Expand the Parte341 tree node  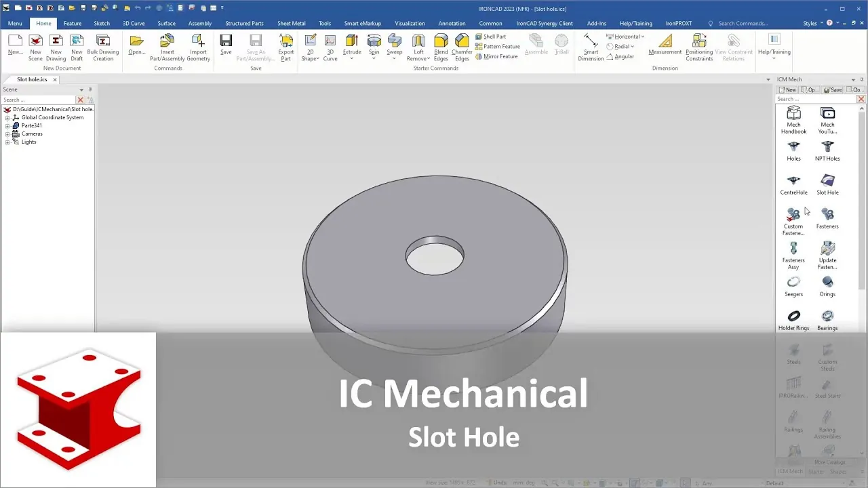coord(7,125)
